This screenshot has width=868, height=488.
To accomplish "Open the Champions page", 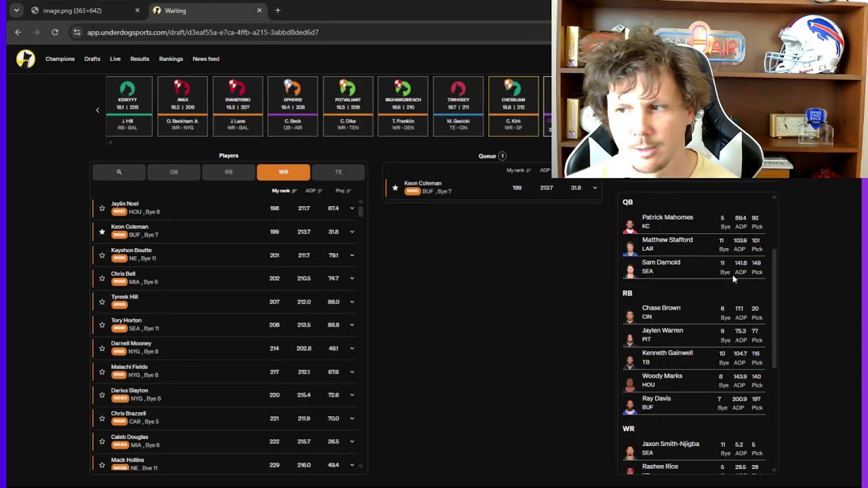I will point(60,59).
